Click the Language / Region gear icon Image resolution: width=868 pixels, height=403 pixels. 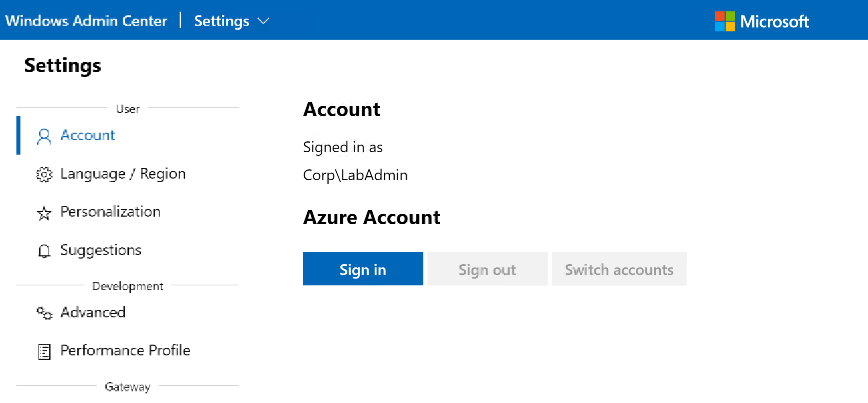click(x=44, y=175)
